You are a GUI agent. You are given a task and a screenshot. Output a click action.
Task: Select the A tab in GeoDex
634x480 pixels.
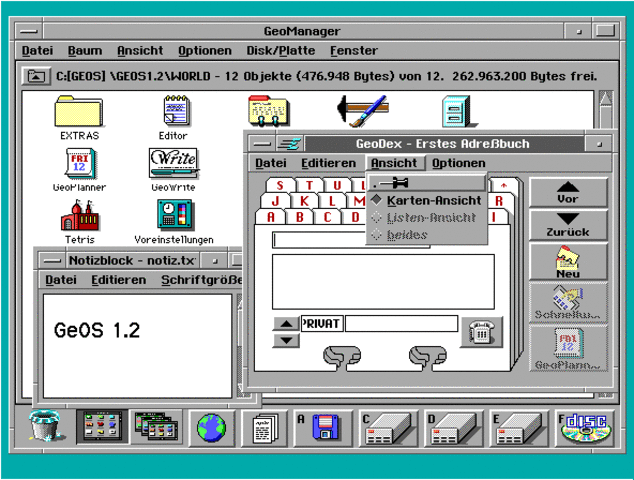[271, 217]
